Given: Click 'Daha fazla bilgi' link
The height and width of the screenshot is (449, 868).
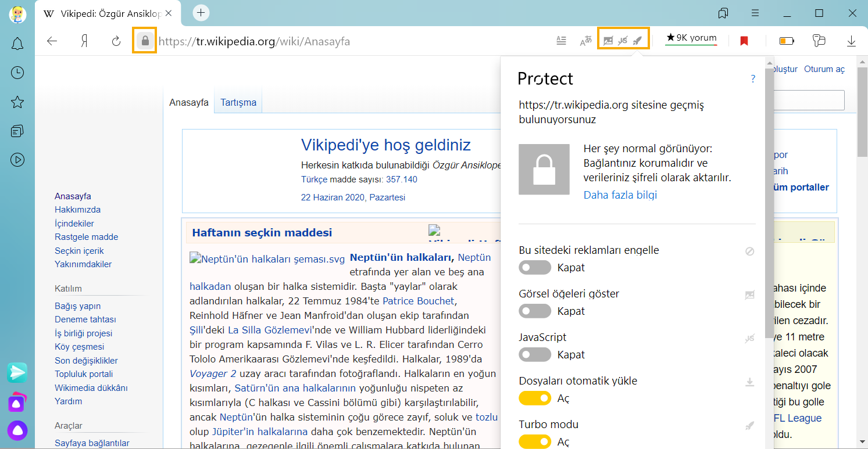Looking at the screenshot, I should [620, 195].
